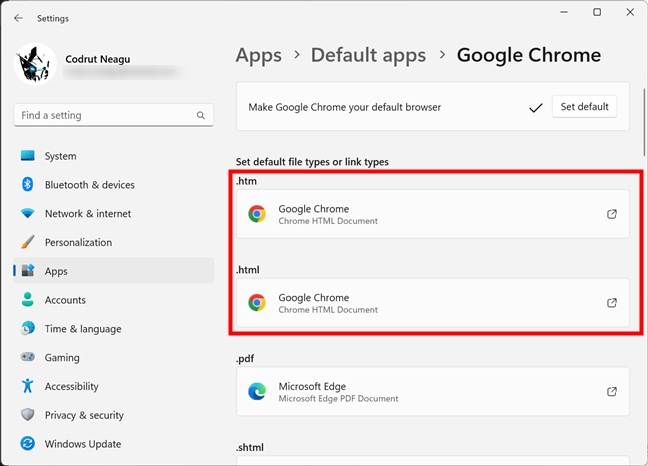The image size is (648, 466).
Task: Open Bluetooth & devices settings
Action: (x=89, y=185)
